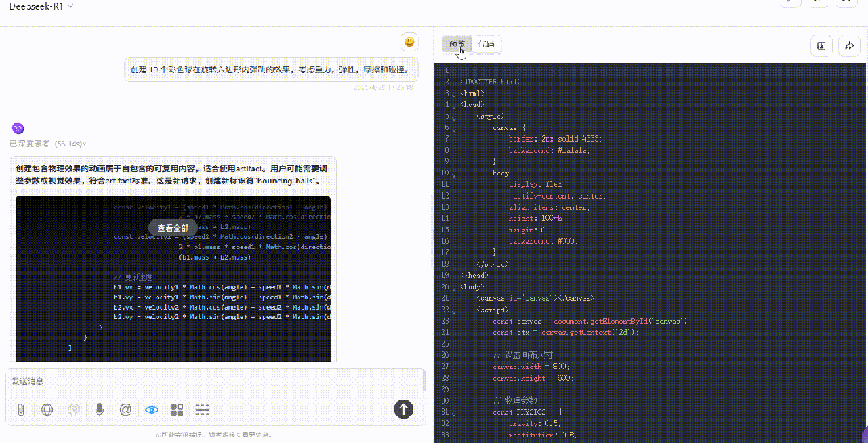Click the globe web search icon
Image resolution: width=868 pixels, height=443 pixels.
[x=47, y=409]
